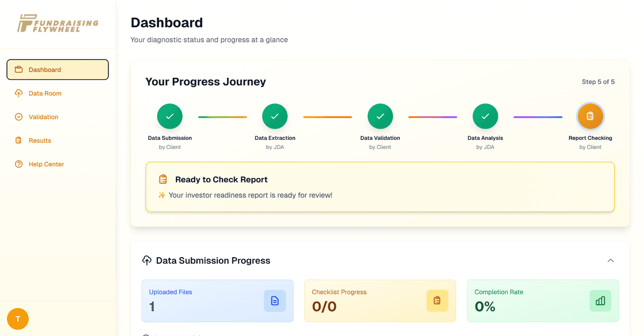The width and height of the screenshot is (644, 336).
Task: Click the Data Submission Progress upload icon
Action: click(x=147, y=260)
